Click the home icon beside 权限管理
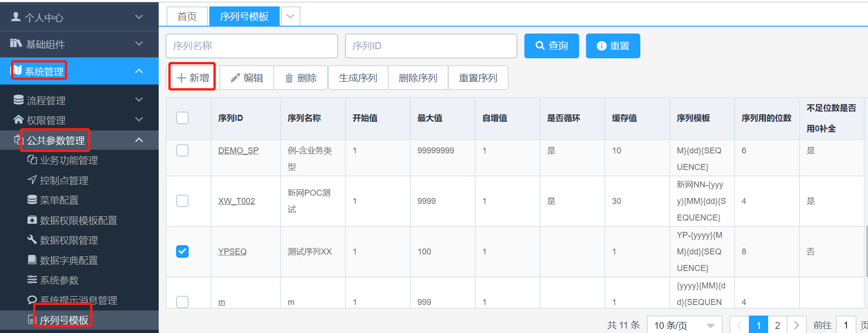868x333 pixels. 18,120
